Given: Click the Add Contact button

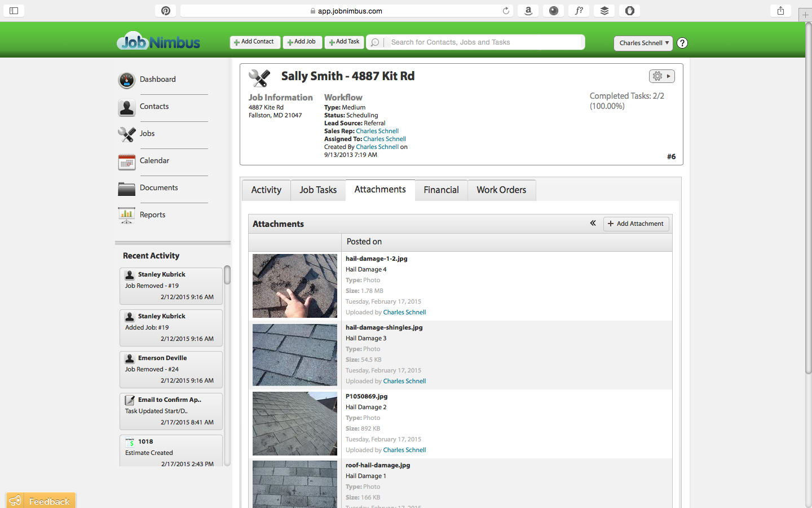Looking at the screenshot, I should pyautogui.click(x=255, y=42).
